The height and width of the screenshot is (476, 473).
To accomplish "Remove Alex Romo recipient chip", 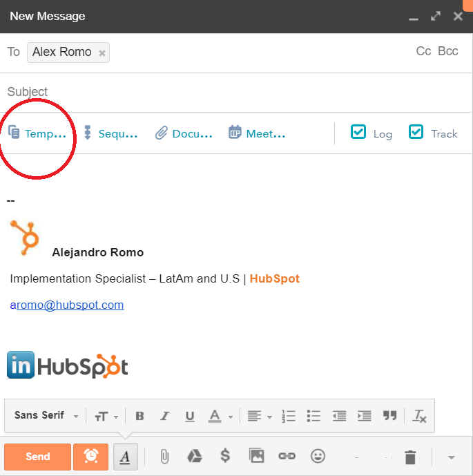I will (102, 53).
